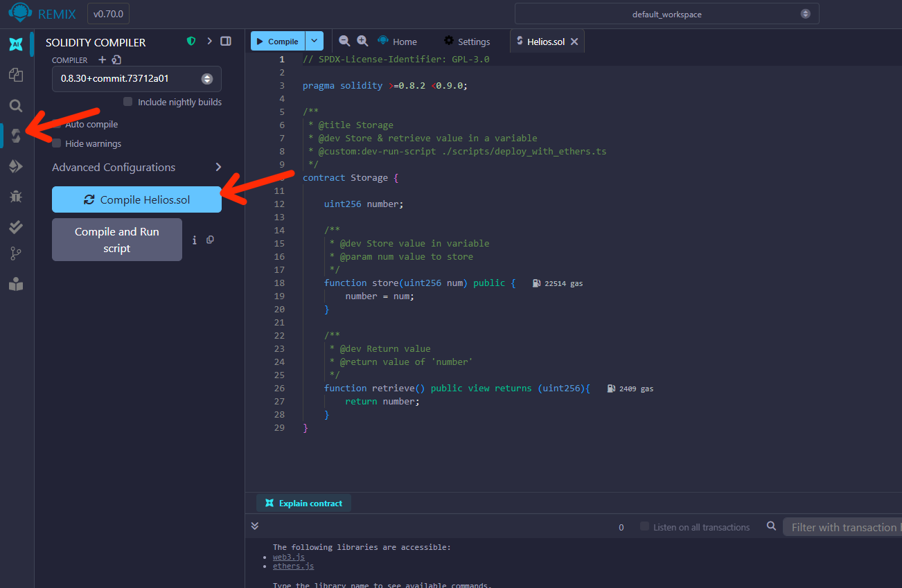Click the green shield verification icon

[x=191, y=42]
